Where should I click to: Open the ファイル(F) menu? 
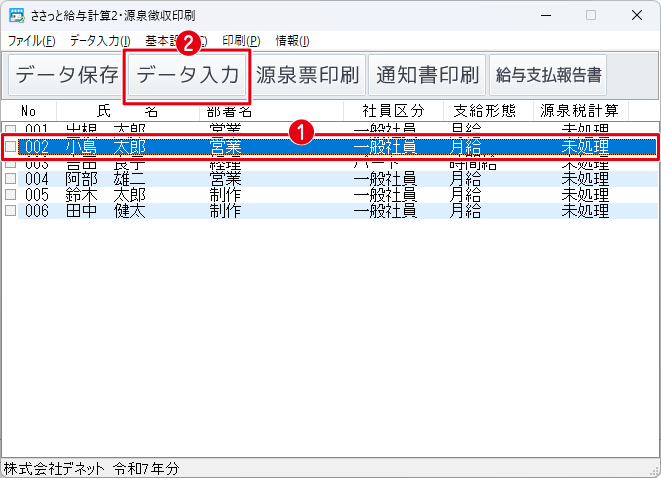[x=32, y=40]
